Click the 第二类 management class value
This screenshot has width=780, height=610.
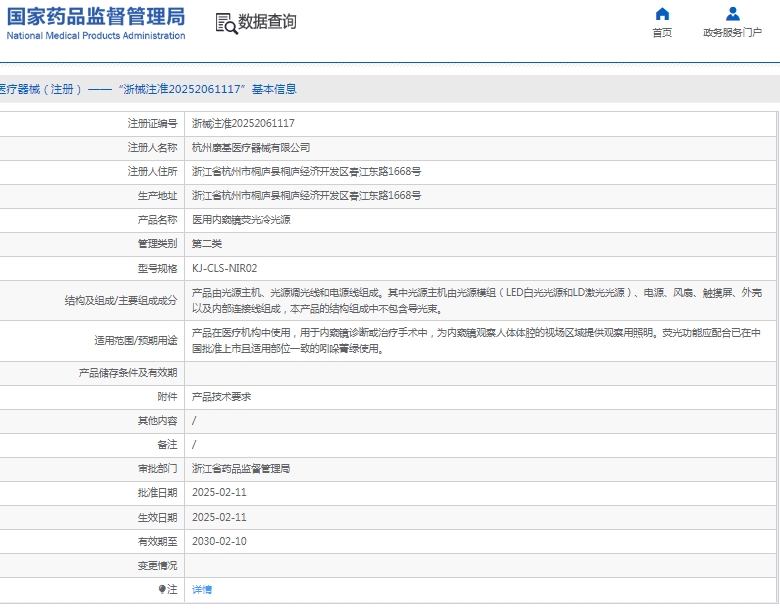coord(207,244)
